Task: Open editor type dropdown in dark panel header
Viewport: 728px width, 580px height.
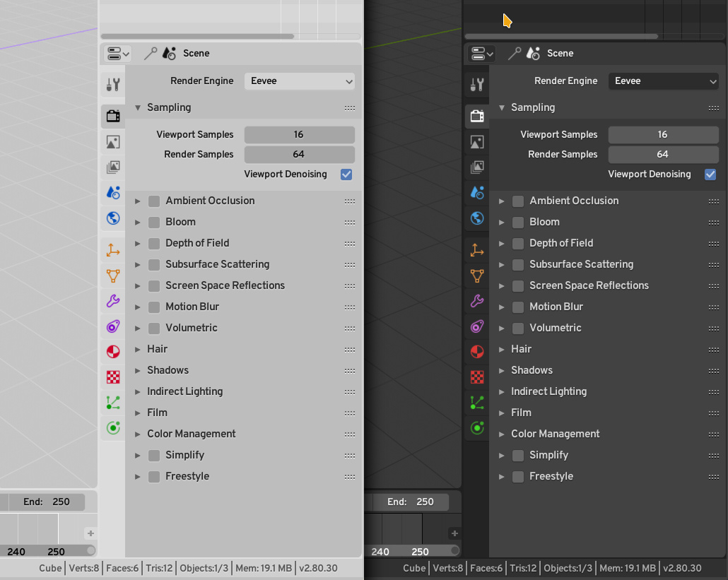Action: pyautogui.click(x=482, y=54)
